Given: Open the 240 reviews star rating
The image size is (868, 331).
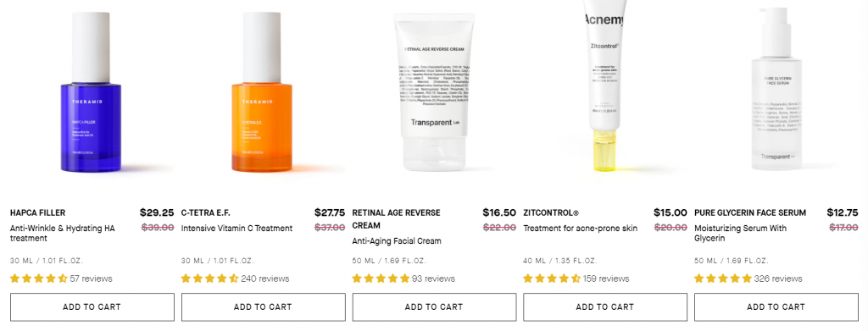Looking at the screenshot, I should click(x=235, y=279).
